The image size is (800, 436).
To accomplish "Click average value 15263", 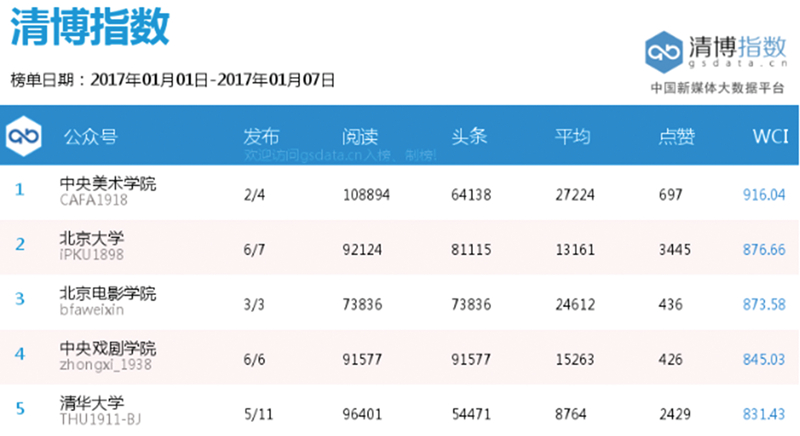I will point(575,360).
